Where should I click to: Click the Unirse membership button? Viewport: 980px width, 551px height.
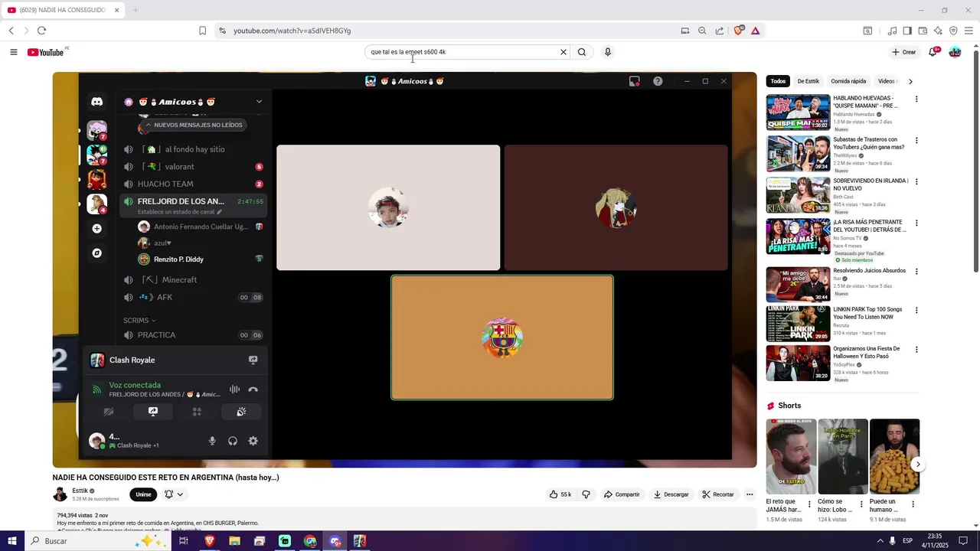143,494
